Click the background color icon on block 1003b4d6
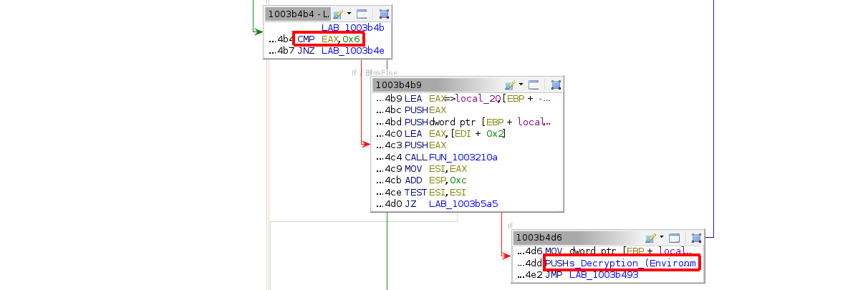Screen dimensions: 868x290 click(651, 237)
